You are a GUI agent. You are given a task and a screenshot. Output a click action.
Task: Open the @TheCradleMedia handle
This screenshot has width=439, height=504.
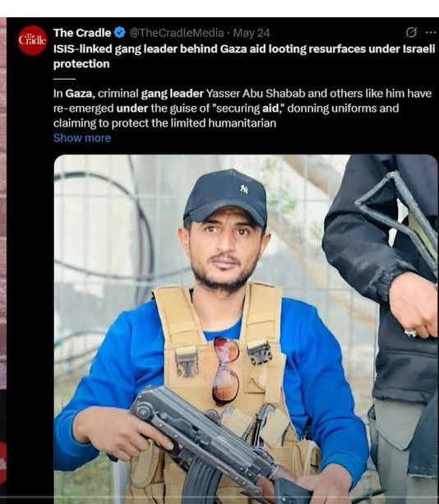click(x=177, y=33)
